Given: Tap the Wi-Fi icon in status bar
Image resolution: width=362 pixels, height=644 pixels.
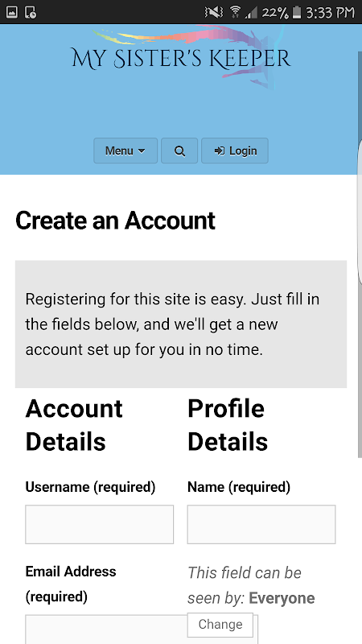Looking at the screenshot, I should (235, 12).
